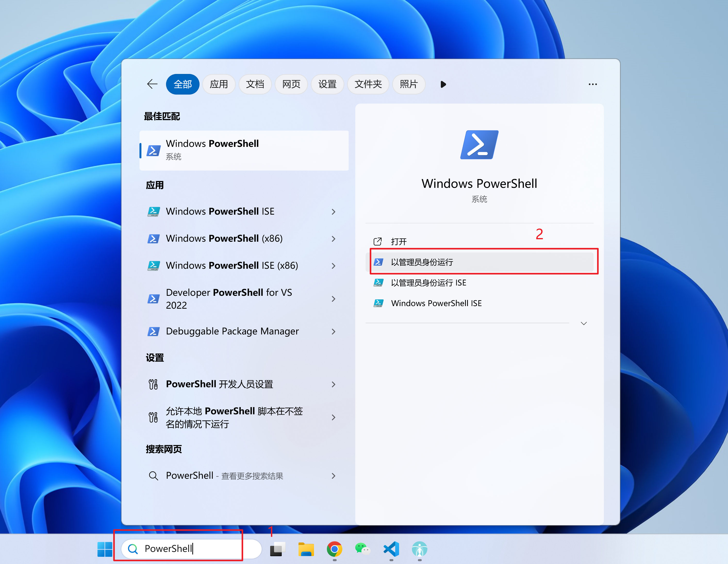Switch to the 应用 filter tab
The height and width of the screenshot is (564, 728).
[x=219, y=84]
